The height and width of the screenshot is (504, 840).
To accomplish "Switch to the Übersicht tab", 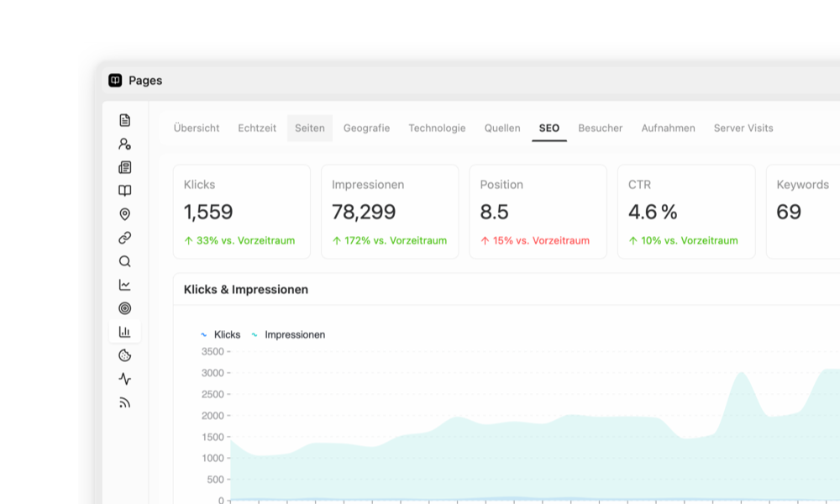I will coord(197,128).
